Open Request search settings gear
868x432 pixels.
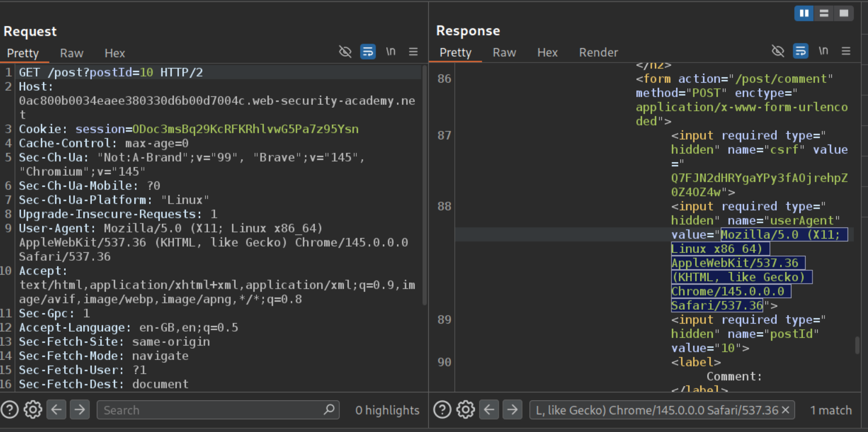click(x=32, y=409)
